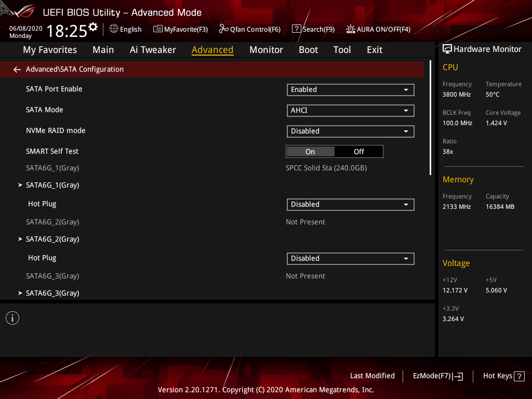Click the SMART Self Test label
This screenshot has width=532, height=399.
click(x=52, y=151)
